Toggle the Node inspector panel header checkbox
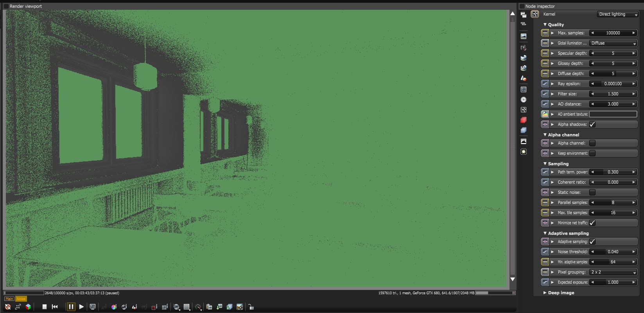The width and height of the screenshot is (644, 313). point(522,6)
